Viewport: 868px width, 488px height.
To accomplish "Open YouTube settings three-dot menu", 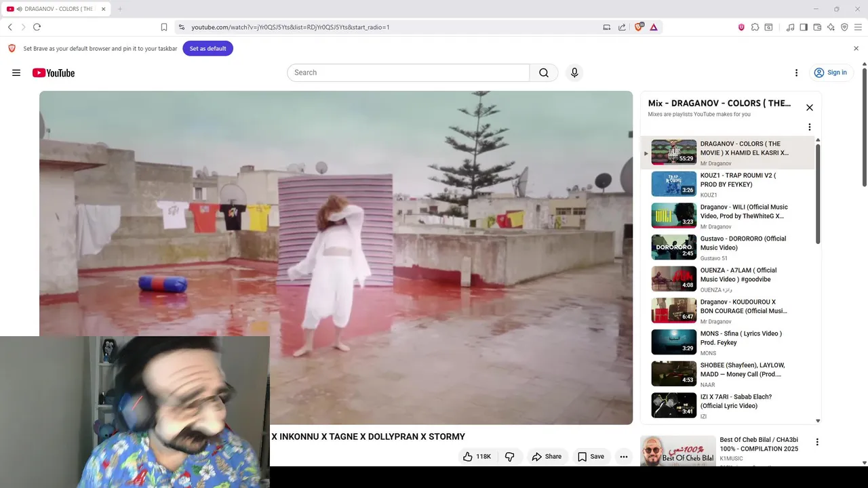I will coord(796,73).
